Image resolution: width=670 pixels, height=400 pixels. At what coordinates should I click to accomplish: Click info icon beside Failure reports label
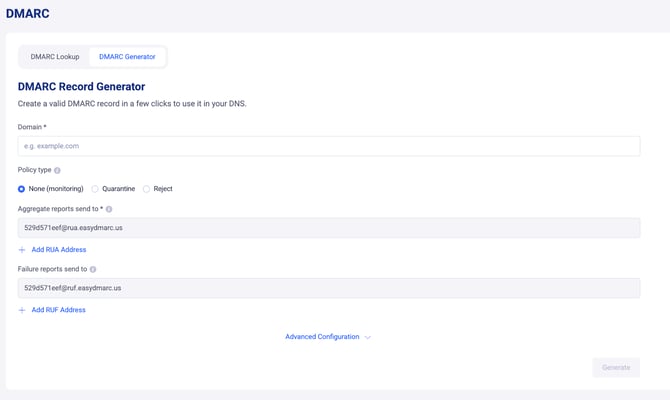click(x=93, y=270)
